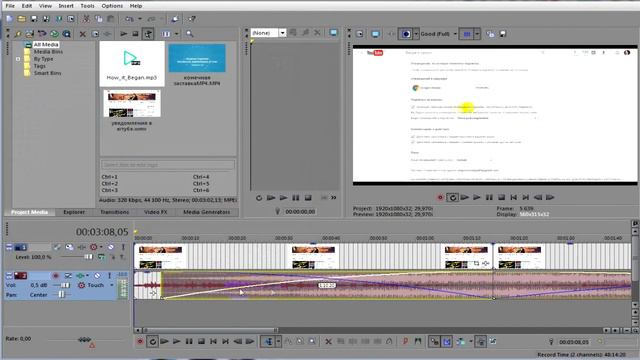Click the What's This help icon
640x360 pixels.
tap(191, 19)
